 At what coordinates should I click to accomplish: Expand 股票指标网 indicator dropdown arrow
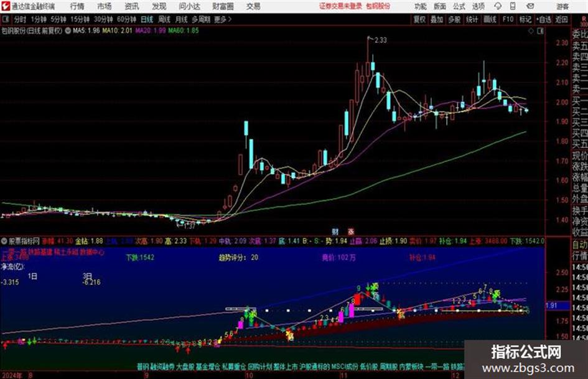point(4,241)
